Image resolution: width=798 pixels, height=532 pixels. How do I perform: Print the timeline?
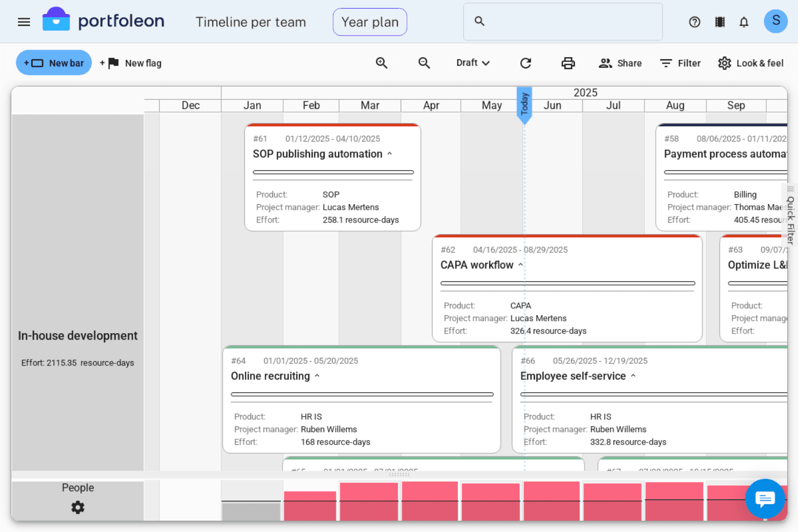568,63
